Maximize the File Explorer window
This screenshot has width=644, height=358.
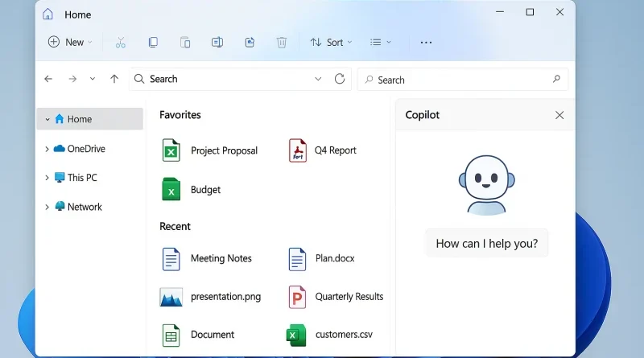coord(530,12)
